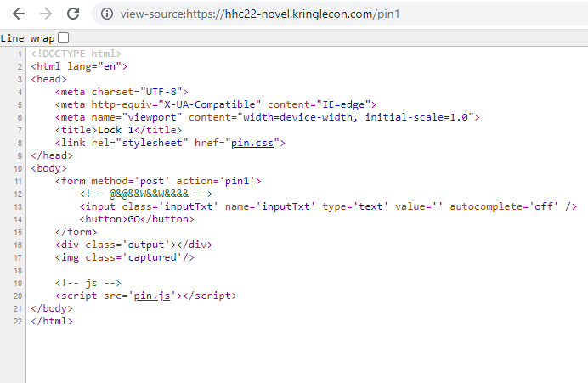Click the img class='captured' line
Viewport: 588px width, 383px height.
(x=118, y=257)
